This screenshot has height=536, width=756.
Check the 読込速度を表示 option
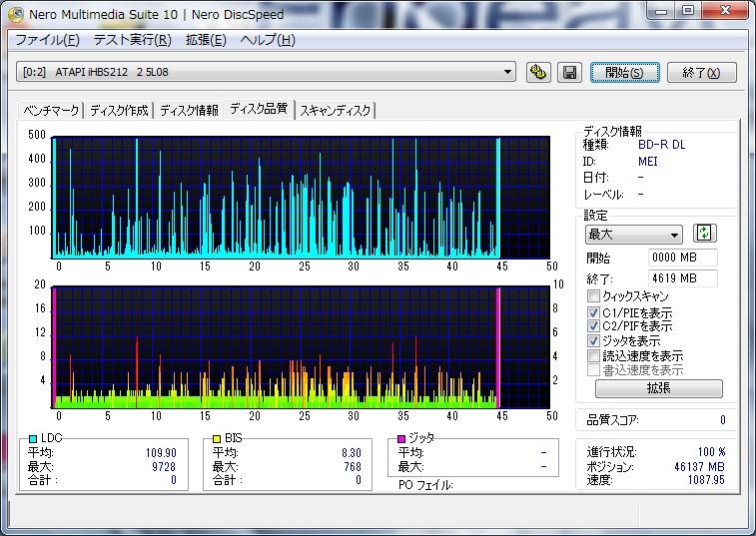pyautogui.click(x=594, y=355)
